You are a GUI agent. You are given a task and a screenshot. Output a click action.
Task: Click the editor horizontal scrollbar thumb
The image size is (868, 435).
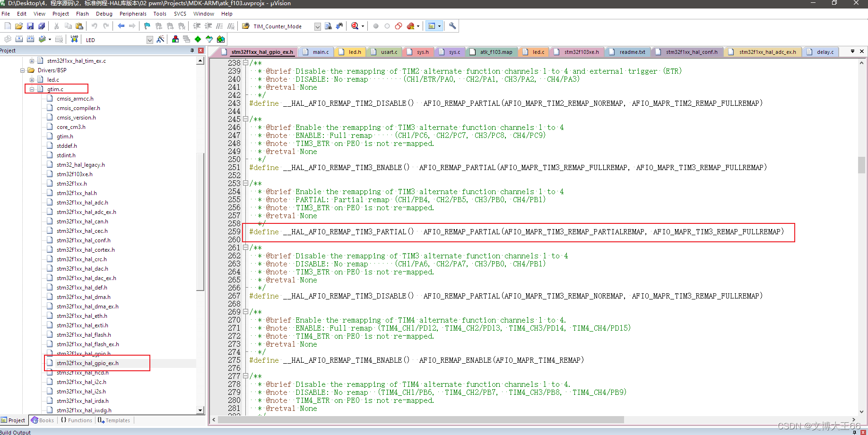point(421,420)
